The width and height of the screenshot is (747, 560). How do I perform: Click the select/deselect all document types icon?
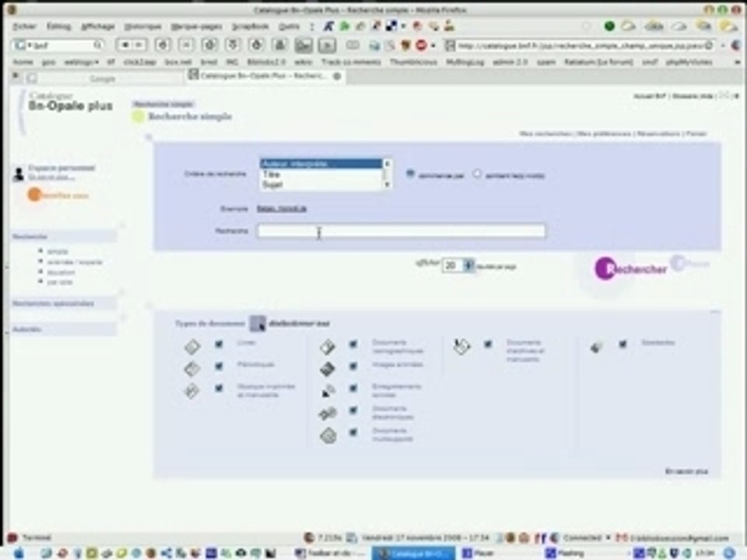click(258, 324)
